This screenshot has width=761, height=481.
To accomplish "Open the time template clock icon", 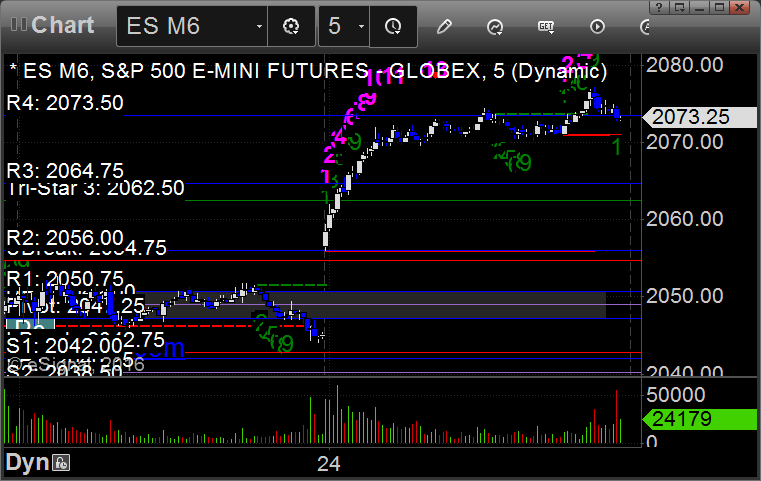I will coord(393,26).
